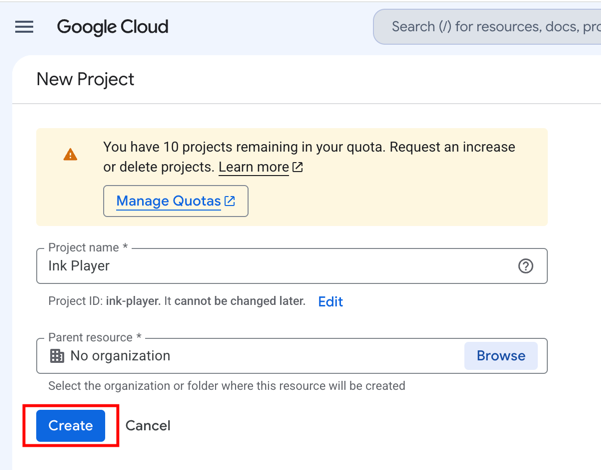Cancel the new project creation

pos(148,426)
